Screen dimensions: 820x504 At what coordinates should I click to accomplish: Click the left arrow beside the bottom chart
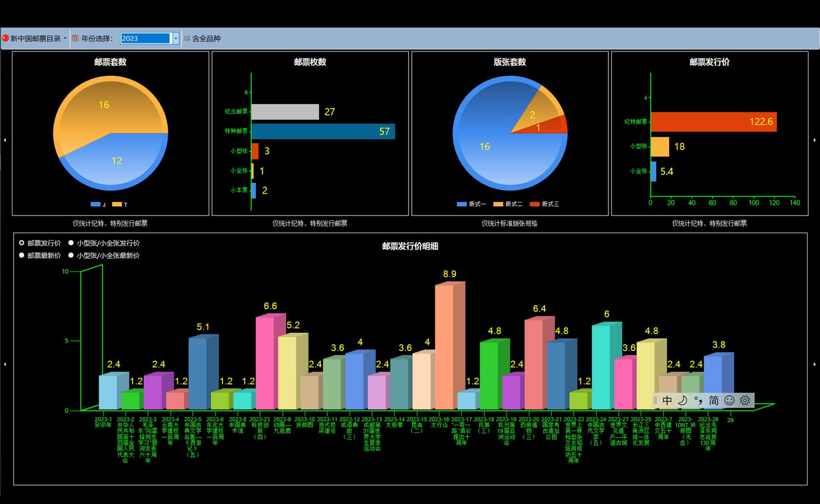(x=5, y=364)
